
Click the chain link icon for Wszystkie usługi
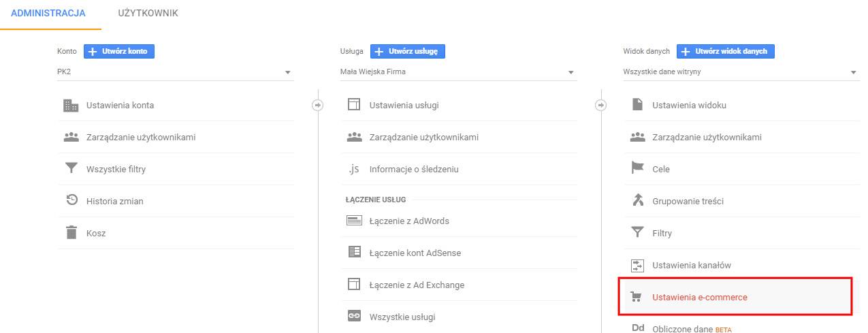click(354, 317)
